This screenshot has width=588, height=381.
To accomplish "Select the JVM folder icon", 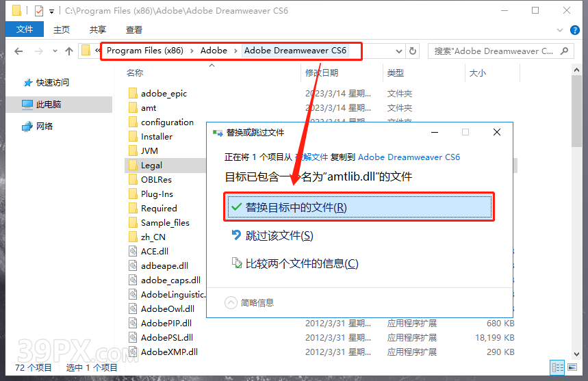I will pyautogui.click(x=133, y=150).
